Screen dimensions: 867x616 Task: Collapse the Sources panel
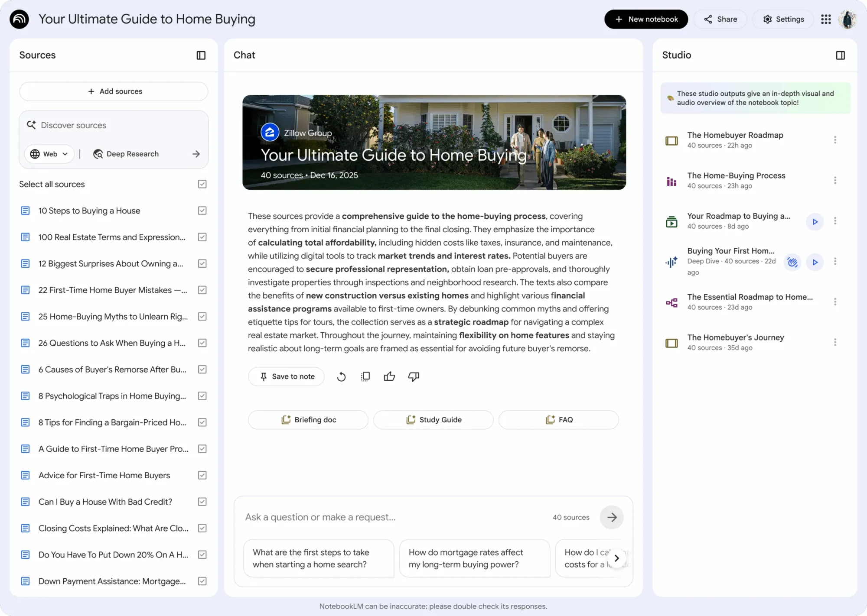click(201, 55)
